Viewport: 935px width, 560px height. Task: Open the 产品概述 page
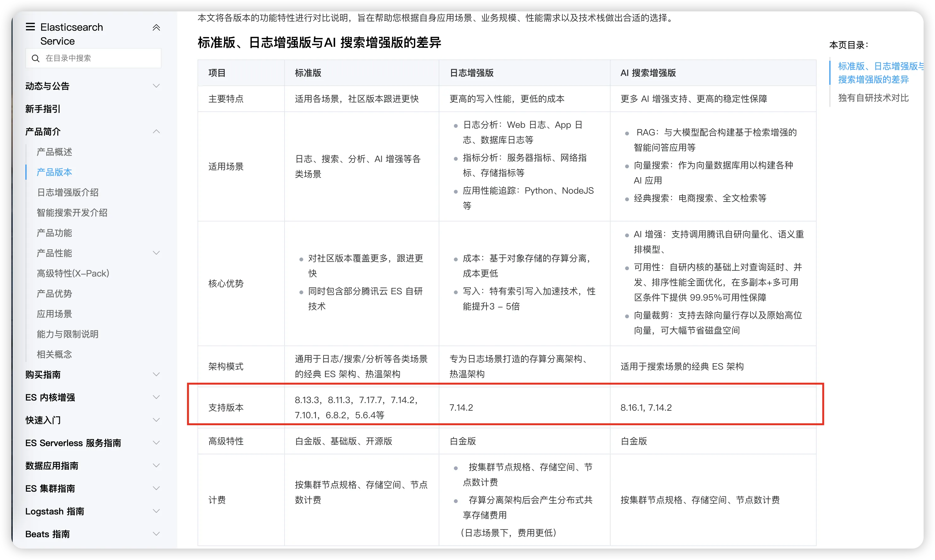click(54, 152)
